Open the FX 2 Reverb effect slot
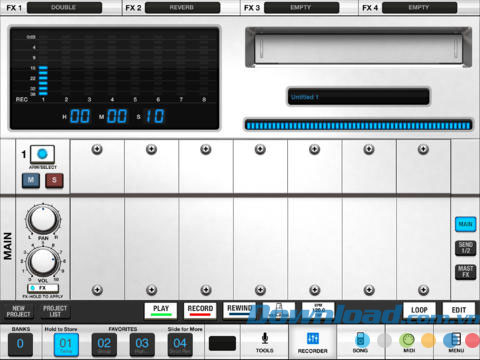The height and width of the screenshot is (360, 480). coord(182,7)
